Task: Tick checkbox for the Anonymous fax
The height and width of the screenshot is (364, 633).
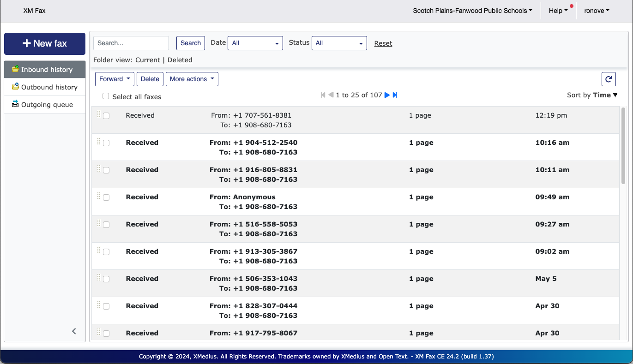Action: click(106, 197)
